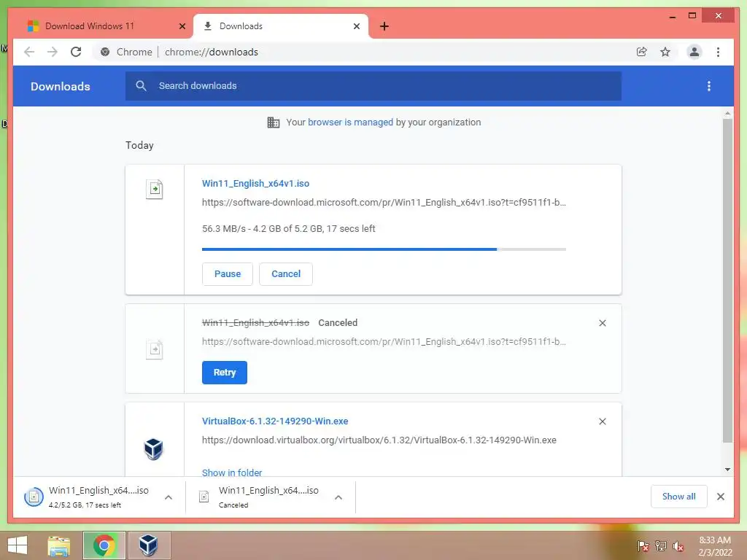Viewport: 747px width, 560px height.
Task: Close the Download Windows 11 tab
Action: (x=182, y=26)
